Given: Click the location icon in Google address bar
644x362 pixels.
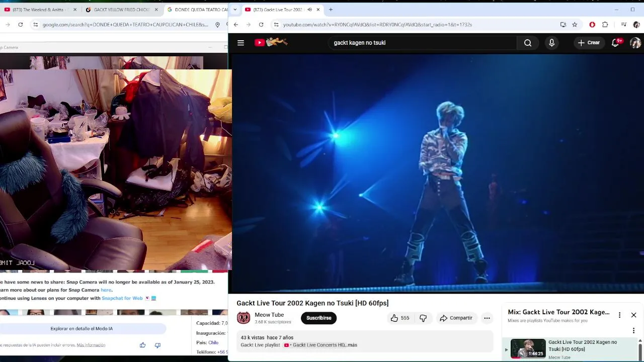Looking at the screenshot, I should pyautogui.click(x=217, y=25).
